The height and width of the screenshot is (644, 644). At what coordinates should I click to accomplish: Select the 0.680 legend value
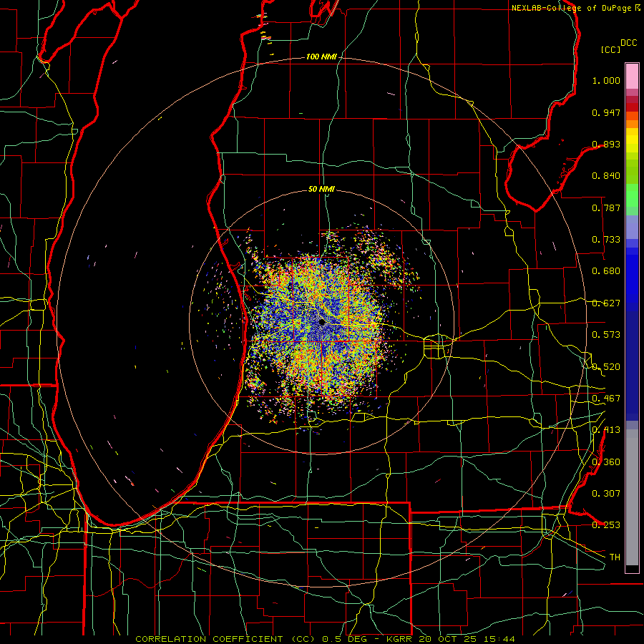[606, 271]
